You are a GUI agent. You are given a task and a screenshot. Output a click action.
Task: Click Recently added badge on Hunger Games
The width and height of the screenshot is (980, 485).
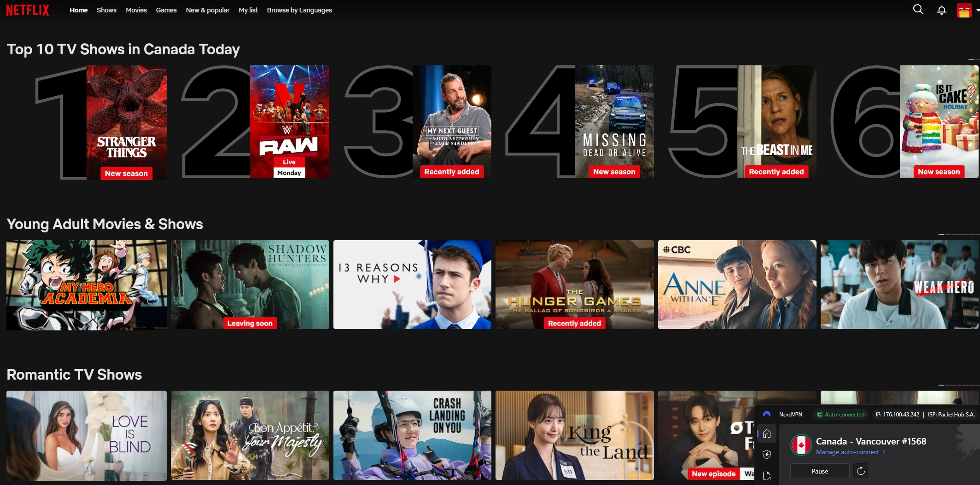coord(575,323)
